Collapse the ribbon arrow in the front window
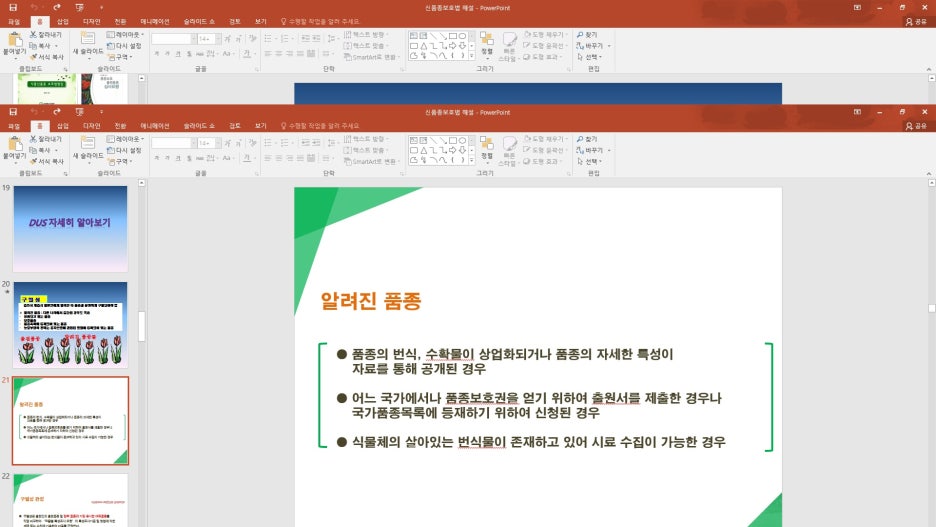Image resolution: width=936 pixels, height=527 pixels. pyautogui.click(x=928, y=174)
